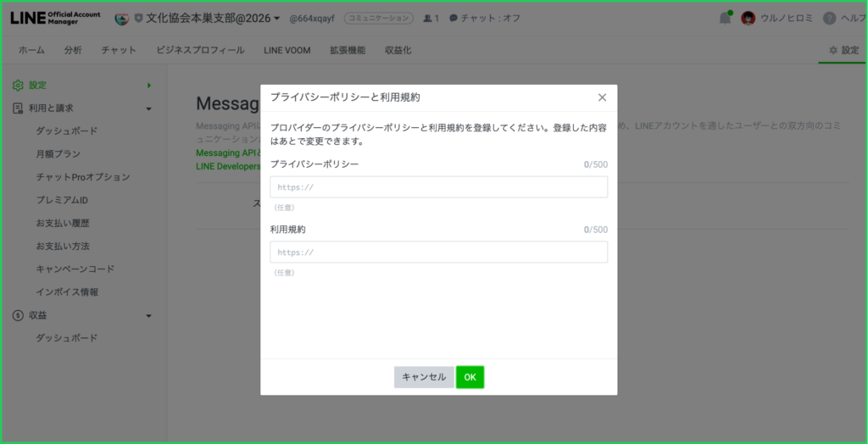Open キャンペーンコード in the sidebar
868x444 pixels.
[x=75, y=269]
